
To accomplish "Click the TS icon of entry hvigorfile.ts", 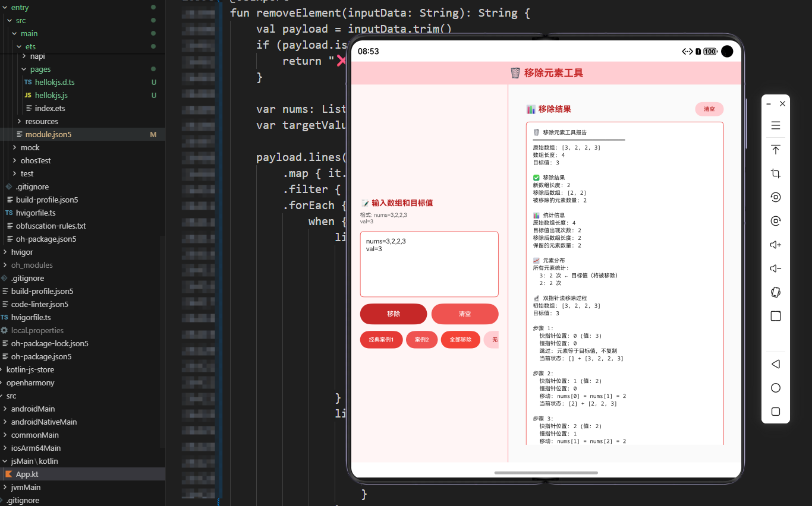I will (x=9, y=213).
